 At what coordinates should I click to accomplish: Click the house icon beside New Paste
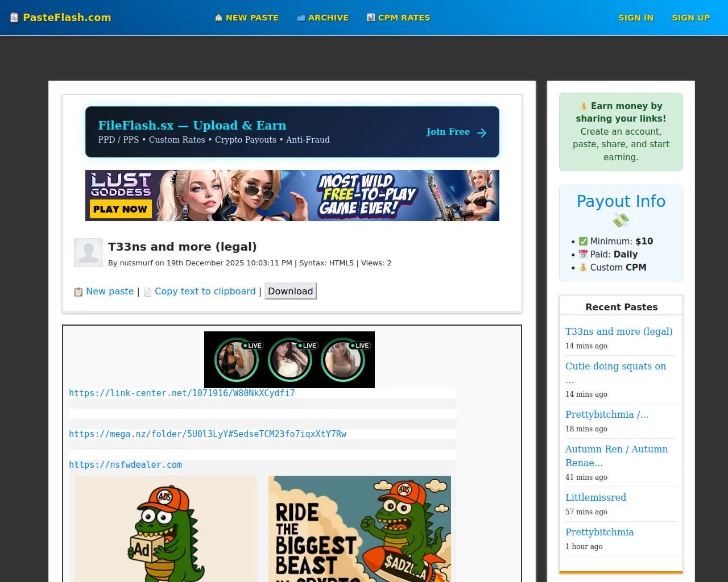218,18
